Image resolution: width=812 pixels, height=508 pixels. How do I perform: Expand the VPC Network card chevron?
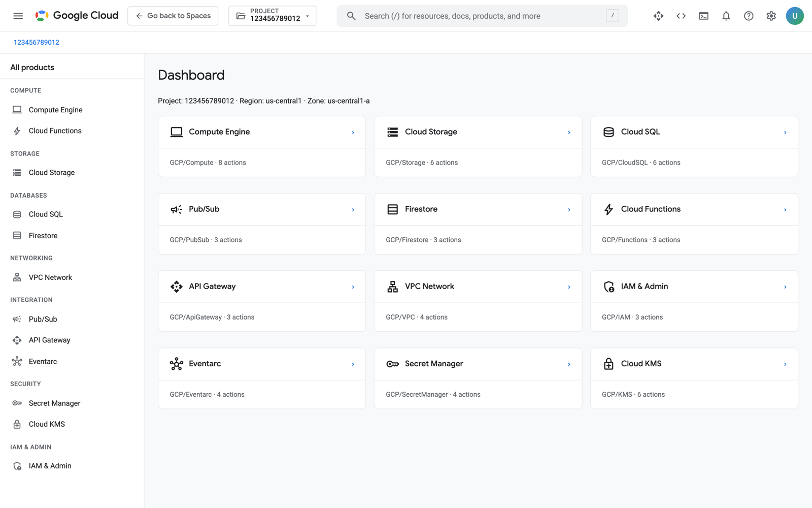[569, 287]
